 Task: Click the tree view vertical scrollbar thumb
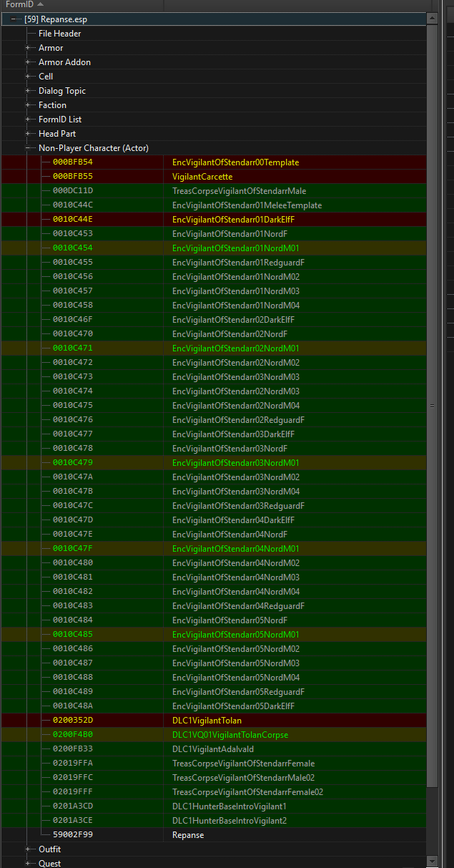(x=432, y=405)
